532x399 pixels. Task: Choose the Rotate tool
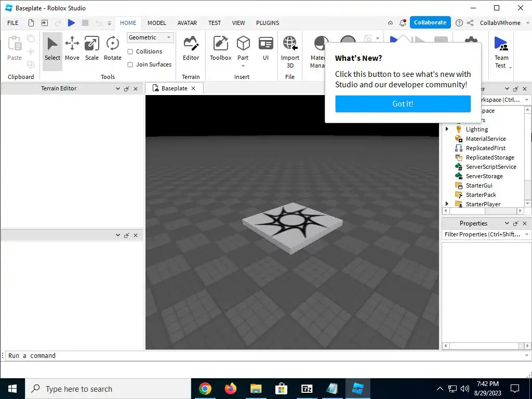click(113, 49)
